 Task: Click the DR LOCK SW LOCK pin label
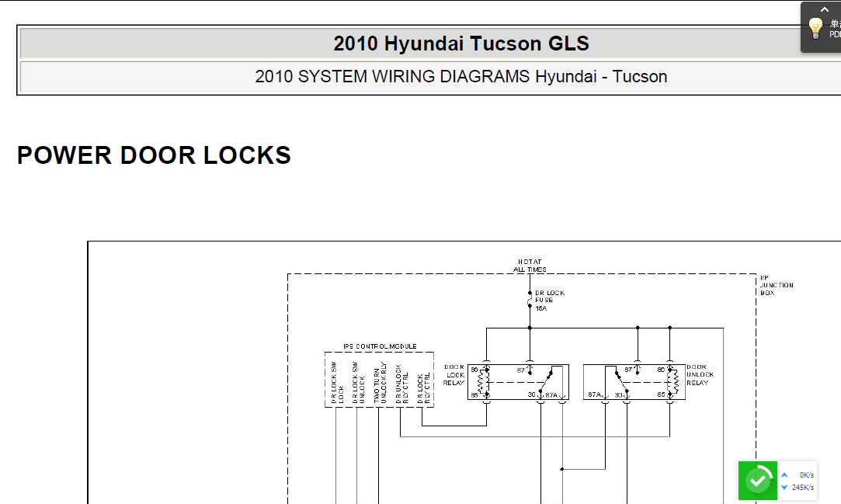(337, 383)
